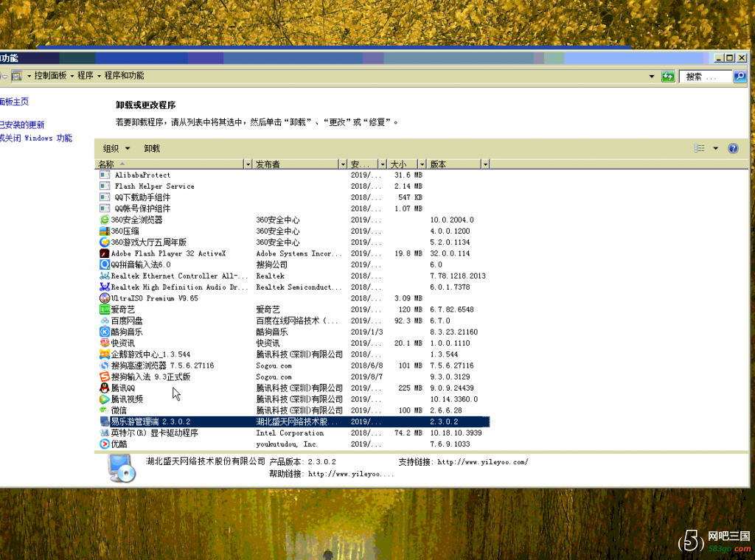Click the 卸载 toolbar button
Viewport: 755px width, 560px height.
152,149
